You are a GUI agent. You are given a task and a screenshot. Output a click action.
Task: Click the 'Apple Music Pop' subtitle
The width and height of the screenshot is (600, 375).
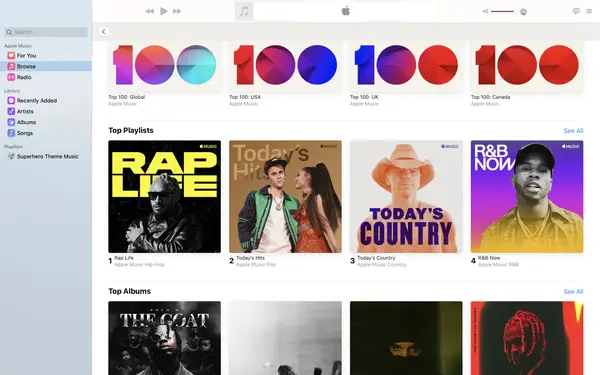[256, 264]
